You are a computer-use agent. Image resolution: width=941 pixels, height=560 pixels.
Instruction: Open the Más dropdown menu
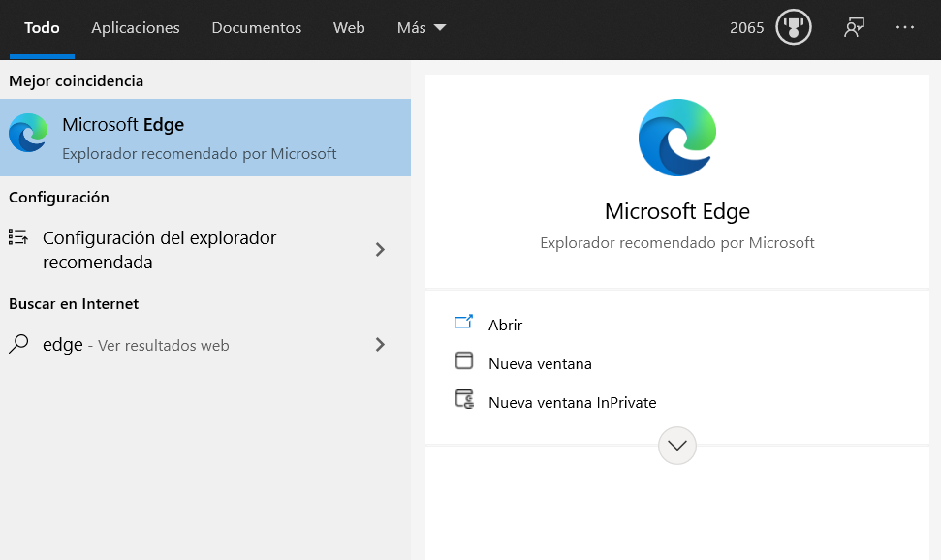(422, 27)
